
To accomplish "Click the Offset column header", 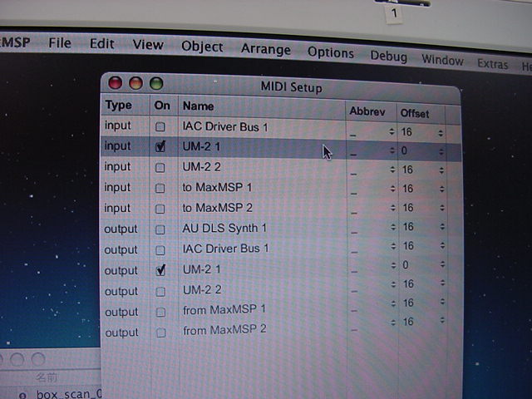I will tap(421, 113).
